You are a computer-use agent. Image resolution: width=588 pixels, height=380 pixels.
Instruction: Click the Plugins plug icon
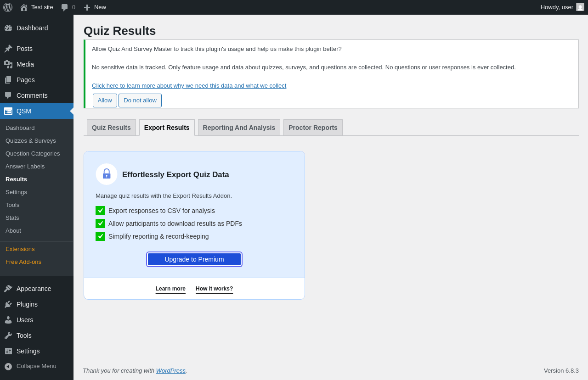click(8, 304)
